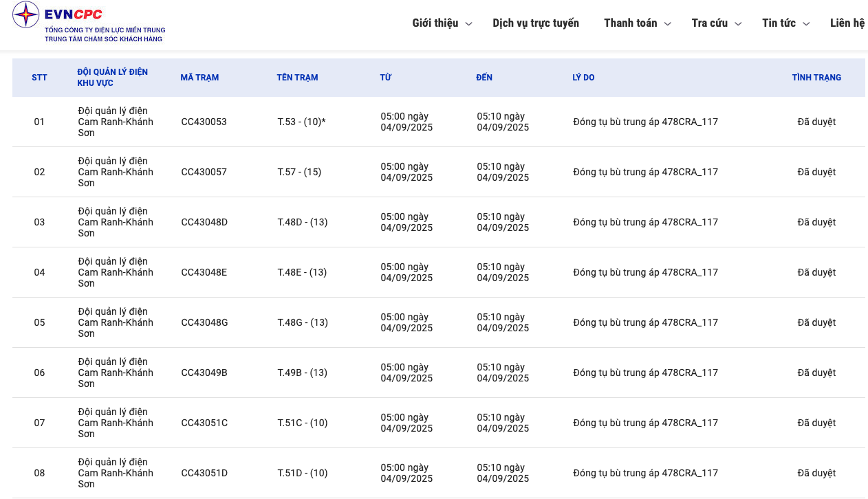This screenshot has width=868, height=499.
Task: Click Đã duyệt status in row 08
Action: (816, 473)
